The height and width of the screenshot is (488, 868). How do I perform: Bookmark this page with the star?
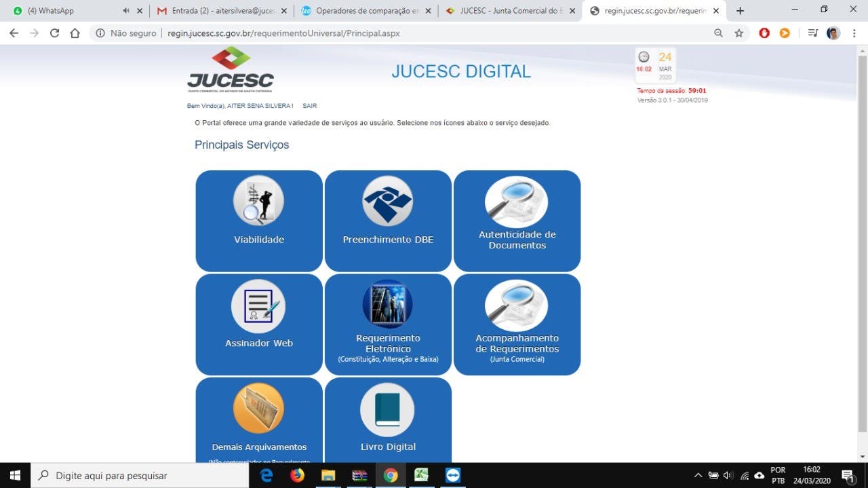coord(739,33)
